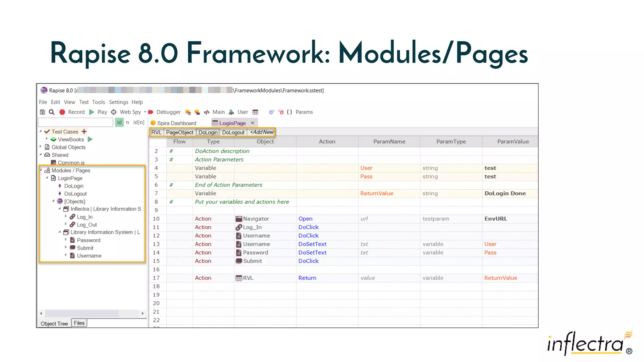Click the tree scrollbar right arrow
644x362 pixels.
click(143, 313)
